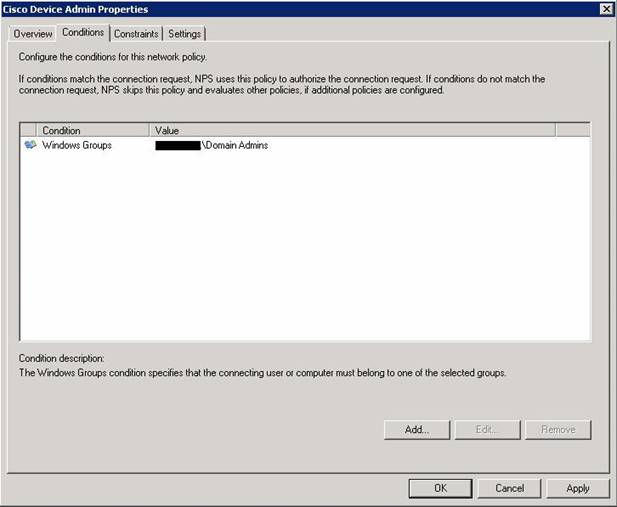Switch to the Overview tab
The image size is (617, 507).
click(x=32, y=34)
